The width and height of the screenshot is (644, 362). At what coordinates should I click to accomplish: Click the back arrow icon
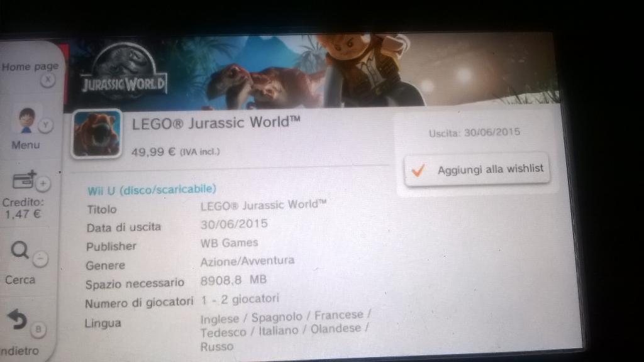[17, 321]
